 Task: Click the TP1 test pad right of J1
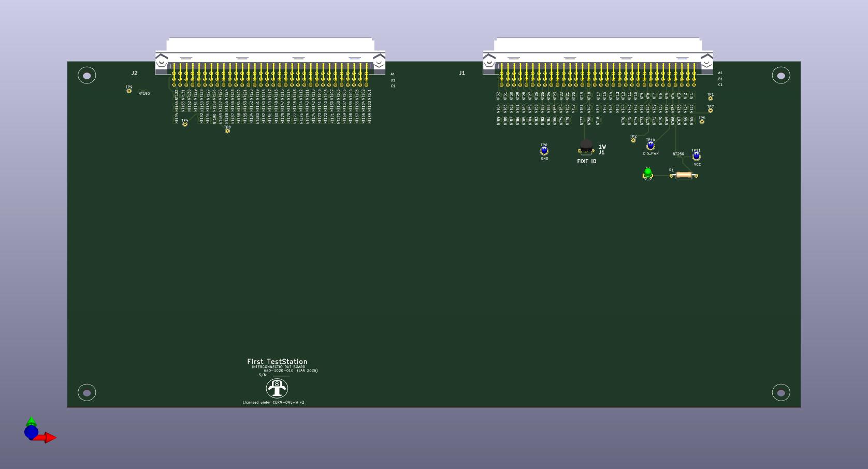(x=710, y=98)
